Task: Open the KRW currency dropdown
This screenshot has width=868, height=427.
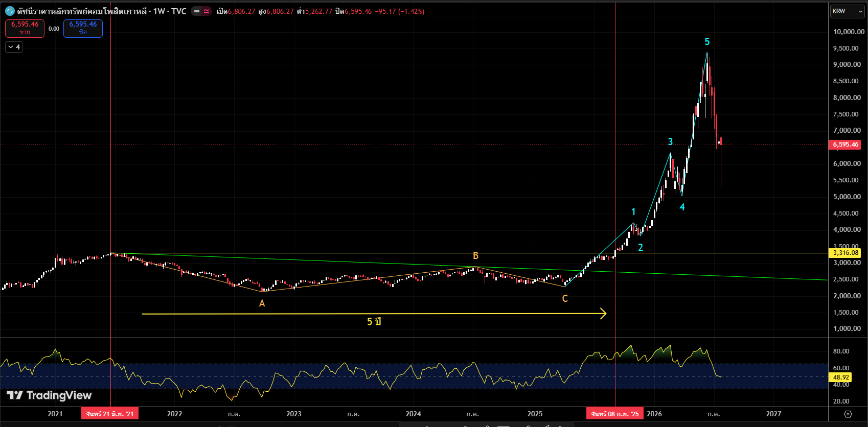Action: click(848, 11)
